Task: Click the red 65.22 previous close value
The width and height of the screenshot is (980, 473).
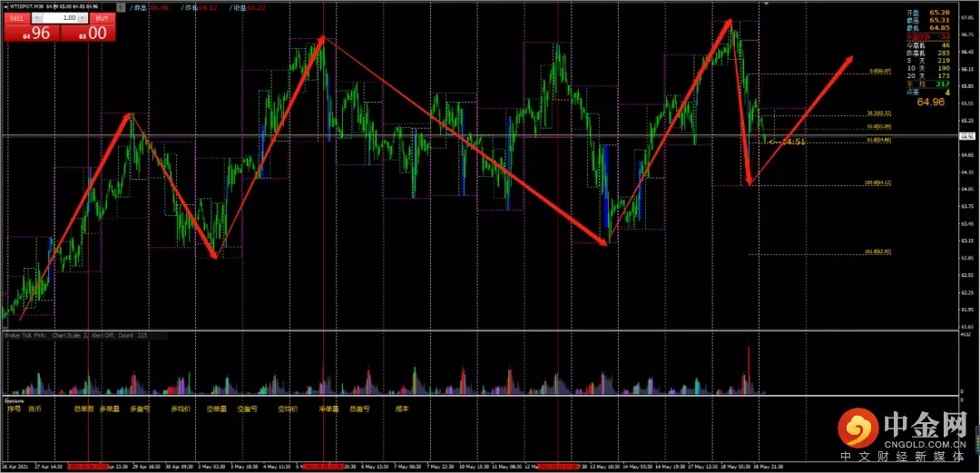Action: [254, 7]
